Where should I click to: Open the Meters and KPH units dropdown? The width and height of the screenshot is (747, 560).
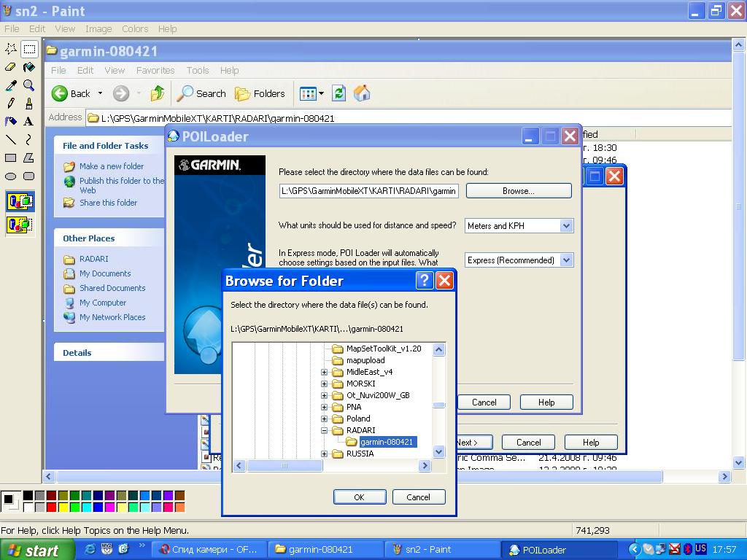click(x=566, y=226)
